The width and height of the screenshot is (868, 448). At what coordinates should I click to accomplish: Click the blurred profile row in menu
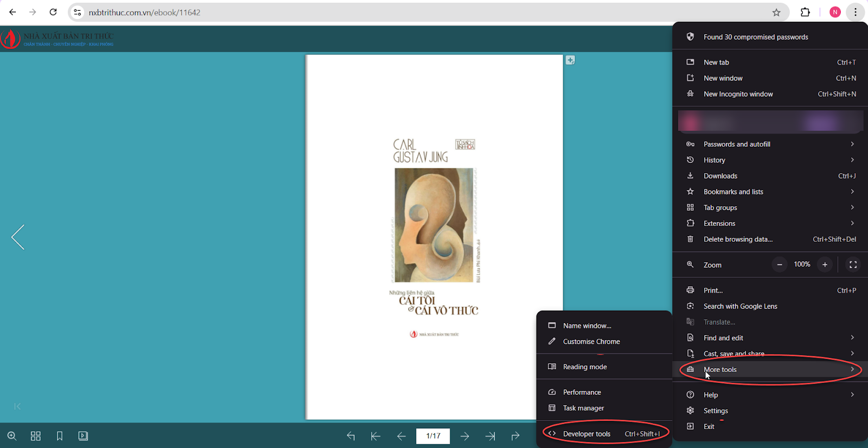point(770,122)
